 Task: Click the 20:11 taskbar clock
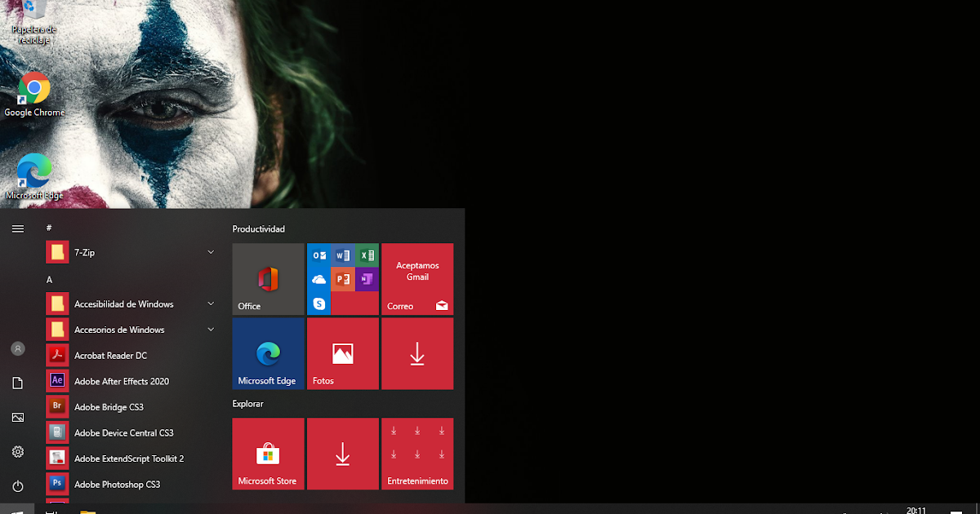point(916,510)
